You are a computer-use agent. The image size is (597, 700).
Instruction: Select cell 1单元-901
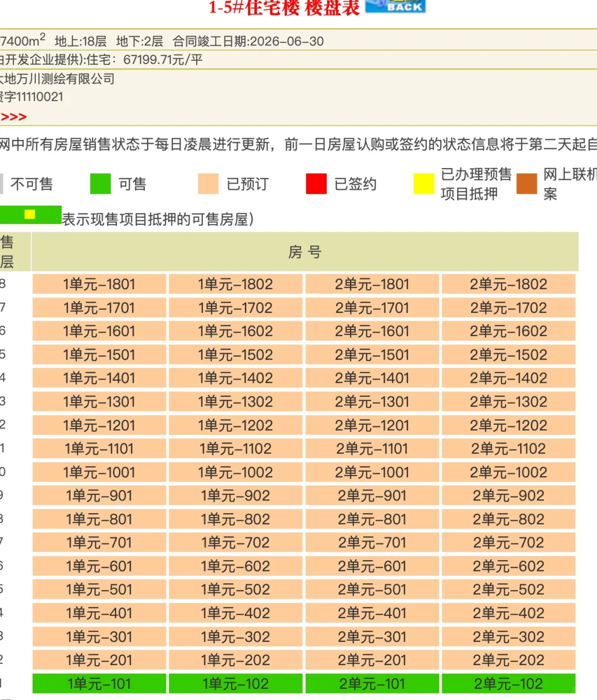click(99, 495)
